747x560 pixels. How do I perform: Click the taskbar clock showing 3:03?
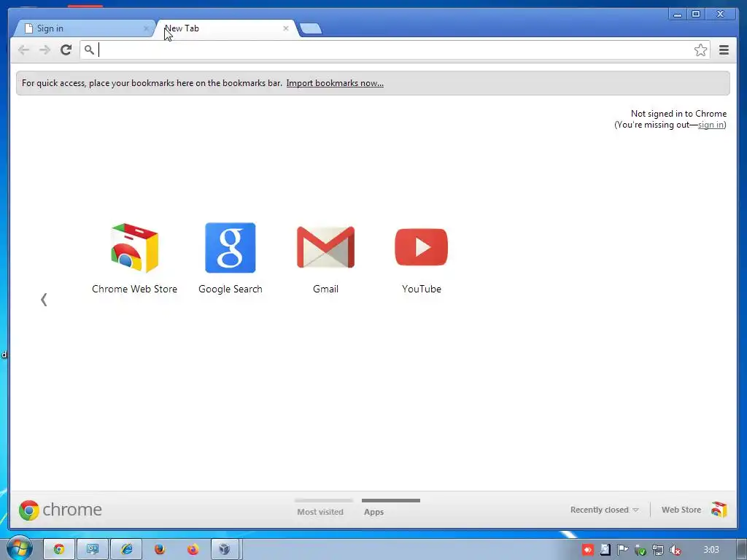[x=711, y=550]
